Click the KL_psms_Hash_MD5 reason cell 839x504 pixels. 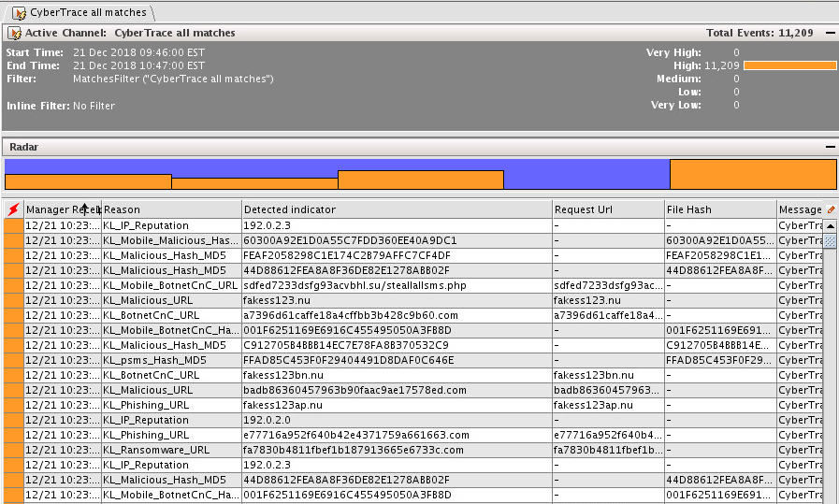tap(154, 360)
